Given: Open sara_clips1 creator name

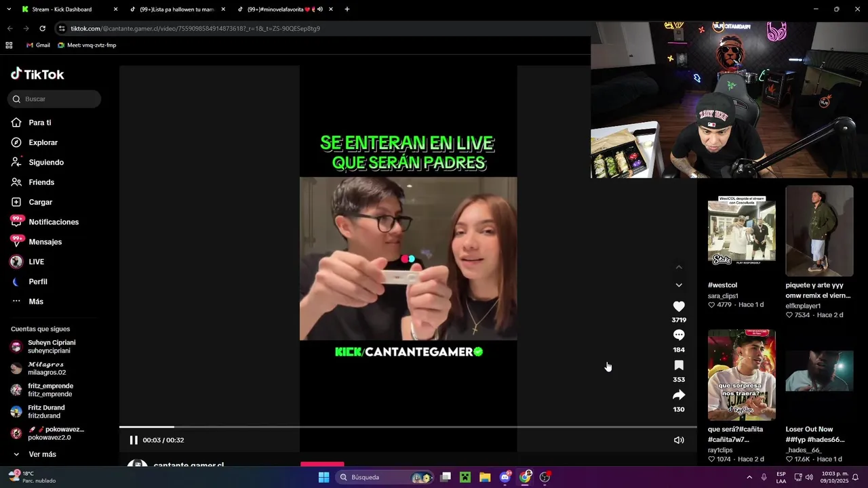Looking at the screenshot, I should [723, 296].
